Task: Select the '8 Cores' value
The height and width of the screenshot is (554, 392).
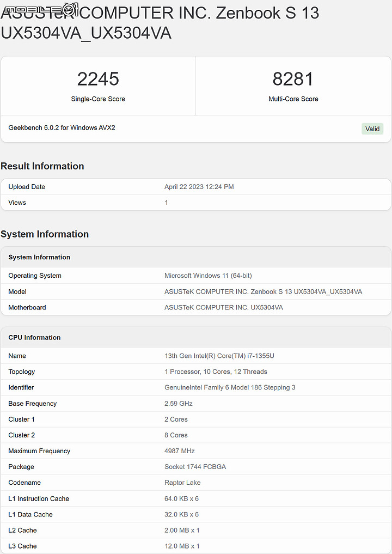Action: [176, 435]
